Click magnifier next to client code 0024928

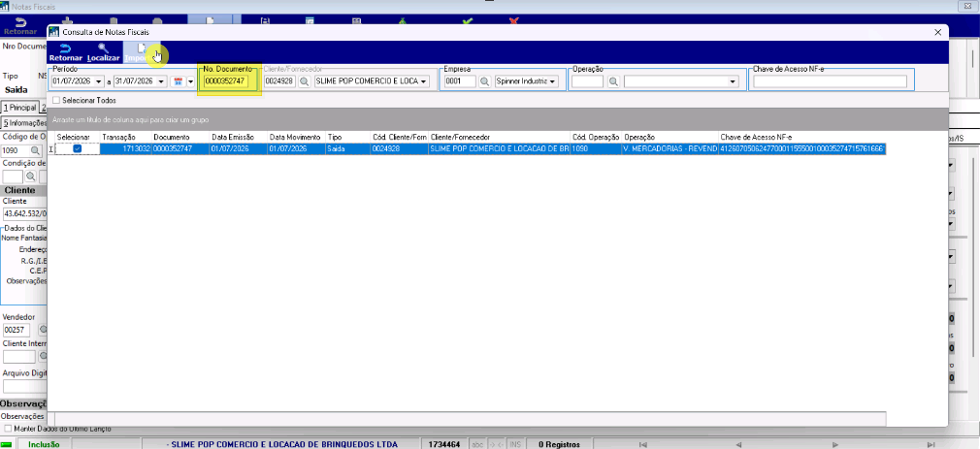click(x=304, y=81)
